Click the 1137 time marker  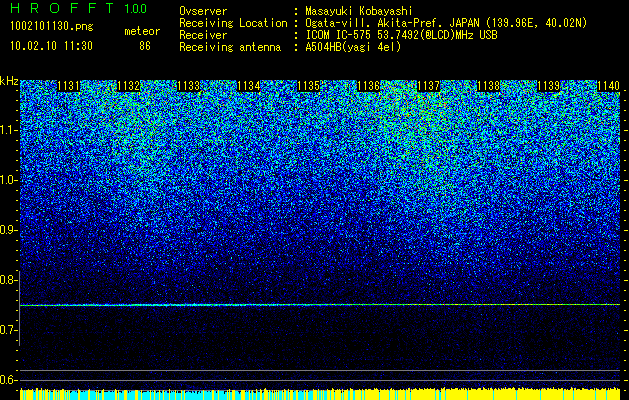click(428, 86)
